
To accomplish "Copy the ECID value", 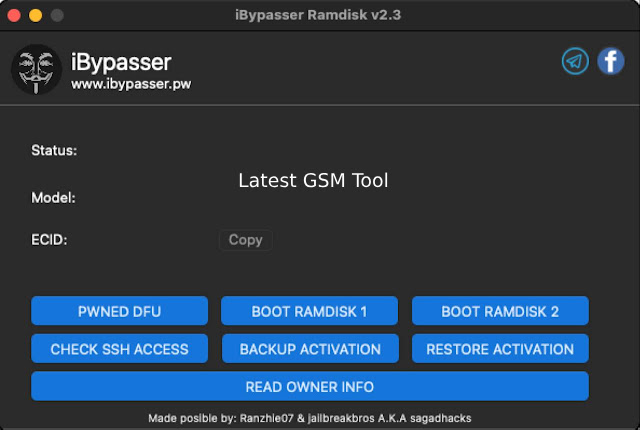I will click(x=246, y=240).
